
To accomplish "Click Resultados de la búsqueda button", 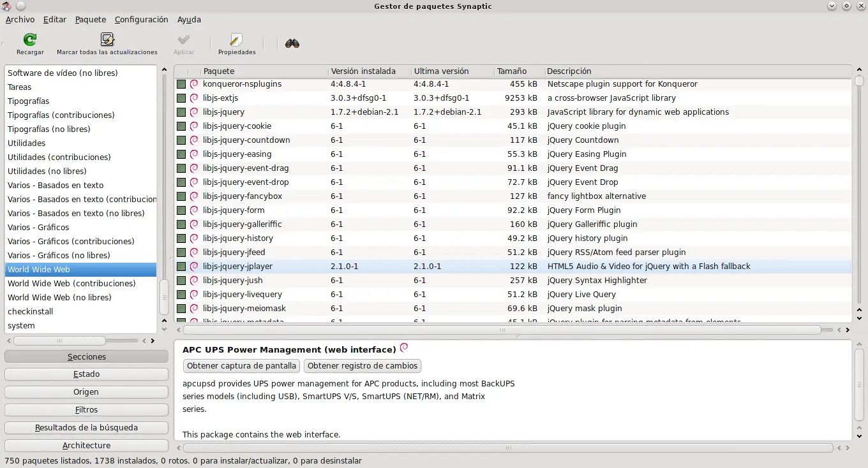I will [86, 428].
